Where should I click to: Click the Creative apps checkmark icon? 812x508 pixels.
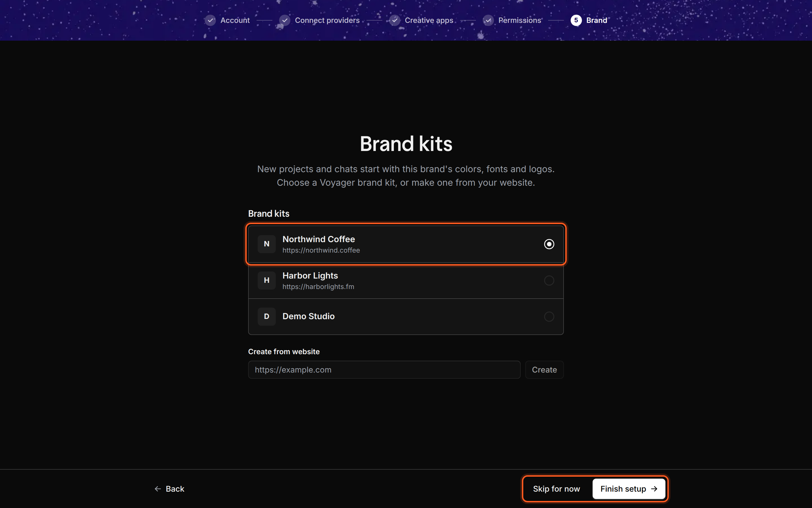395,20
